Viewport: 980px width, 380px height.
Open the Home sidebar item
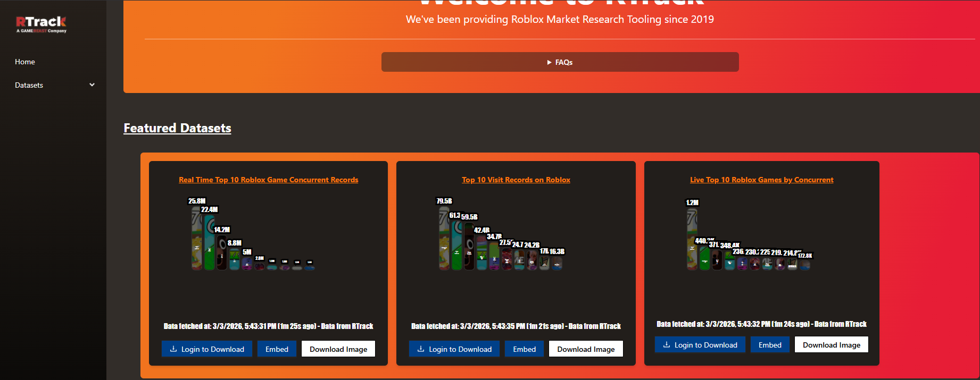pyautogui.click(x=25, y=62)
